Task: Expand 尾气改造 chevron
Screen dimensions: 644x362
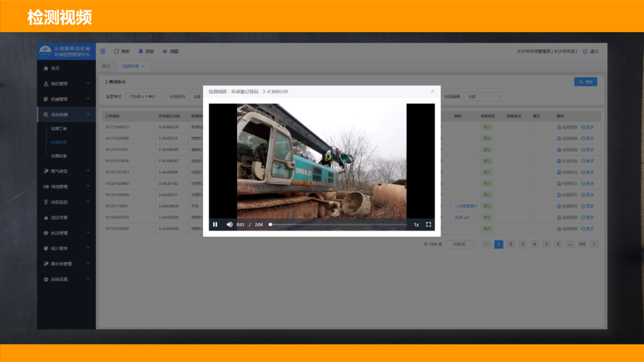Action: (88, 171)
